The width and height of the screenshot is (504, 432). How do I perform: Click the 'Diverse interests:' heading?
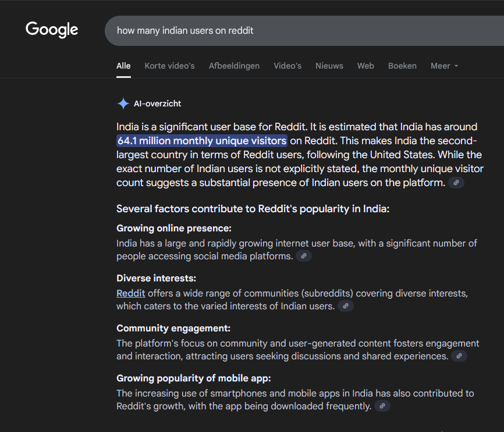[156, 278]
